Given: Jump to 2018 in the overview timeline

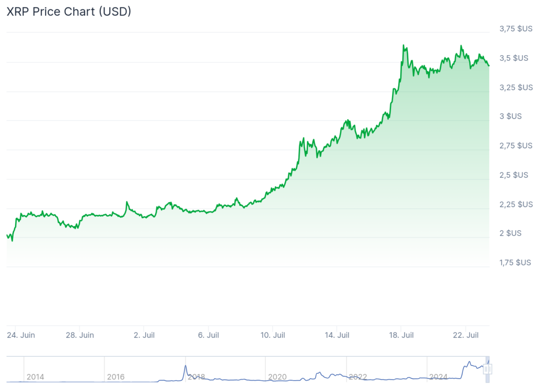Looking at the screenshot, I should (196, 377).
